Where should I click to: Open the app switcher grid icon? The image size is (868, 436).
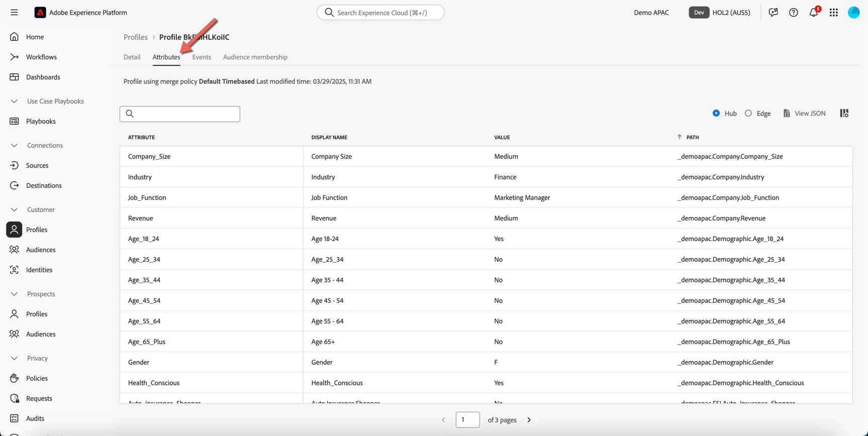[x=833, y=13]
